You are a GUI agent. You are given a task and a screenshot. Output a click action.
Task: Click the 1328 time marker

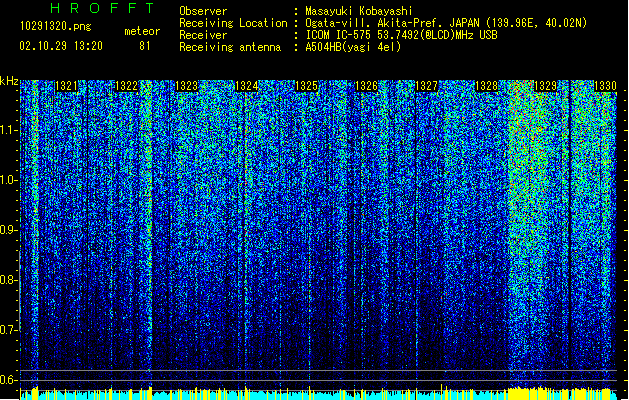(x=486, y=86)
